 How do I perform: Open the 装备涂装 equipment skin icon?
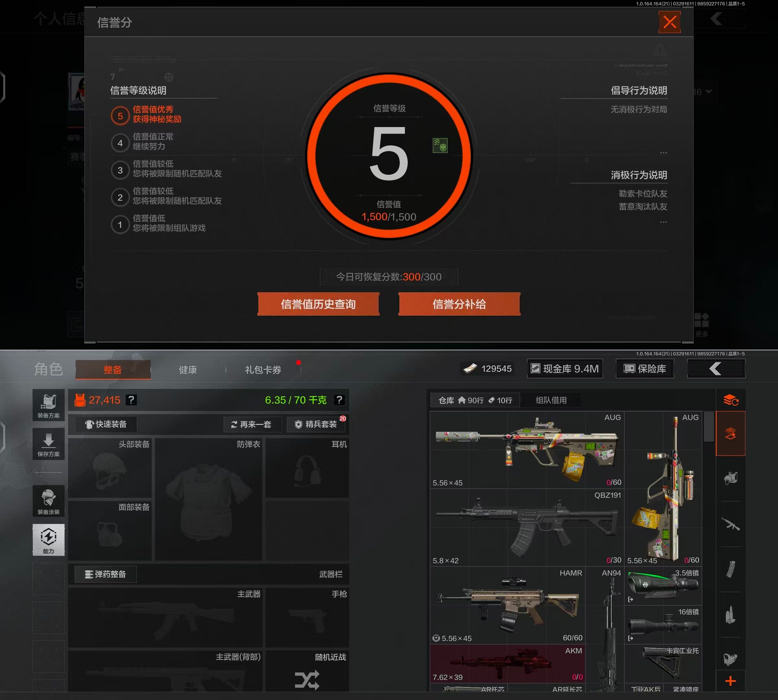(x=49, y=501)
